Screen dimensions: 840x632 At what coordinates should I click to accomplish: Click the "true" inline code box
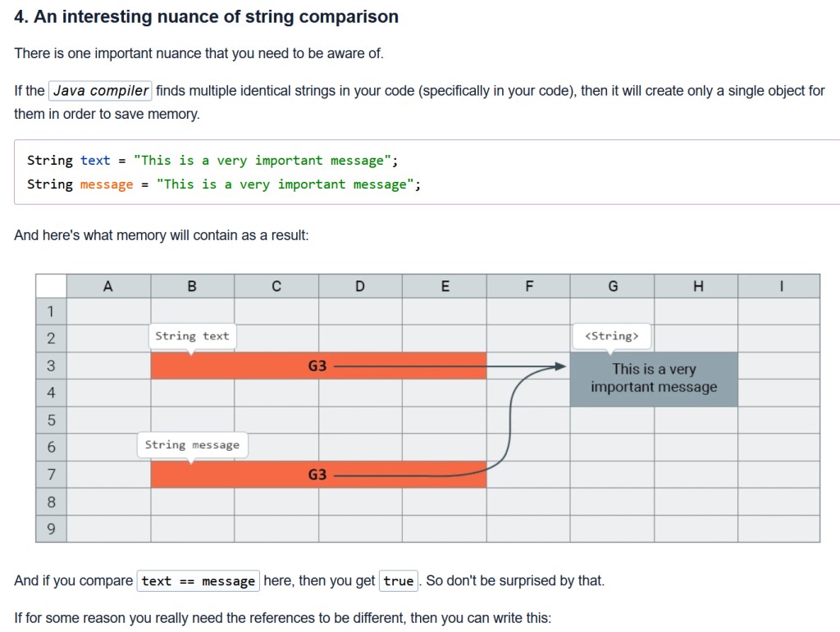click(399, 581)
